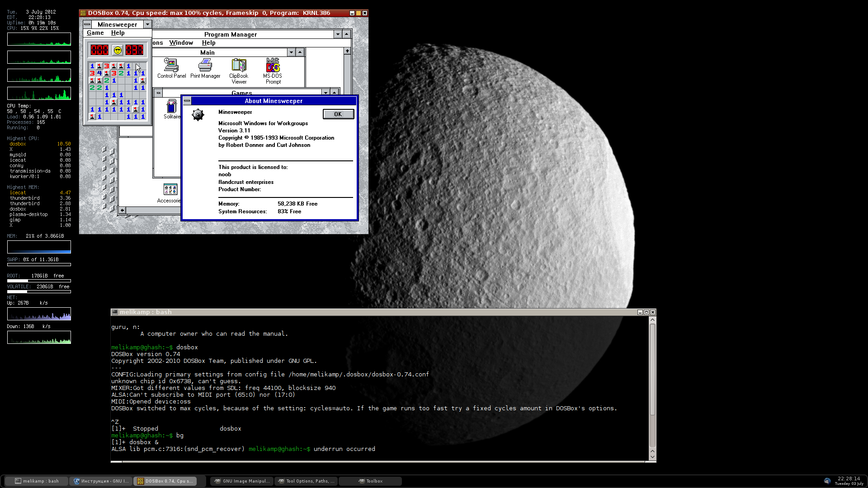Screen dimensions: 868x488
Task: Click Program Manager vertical scrollbar up arrow
Action: tap(347, 51)
